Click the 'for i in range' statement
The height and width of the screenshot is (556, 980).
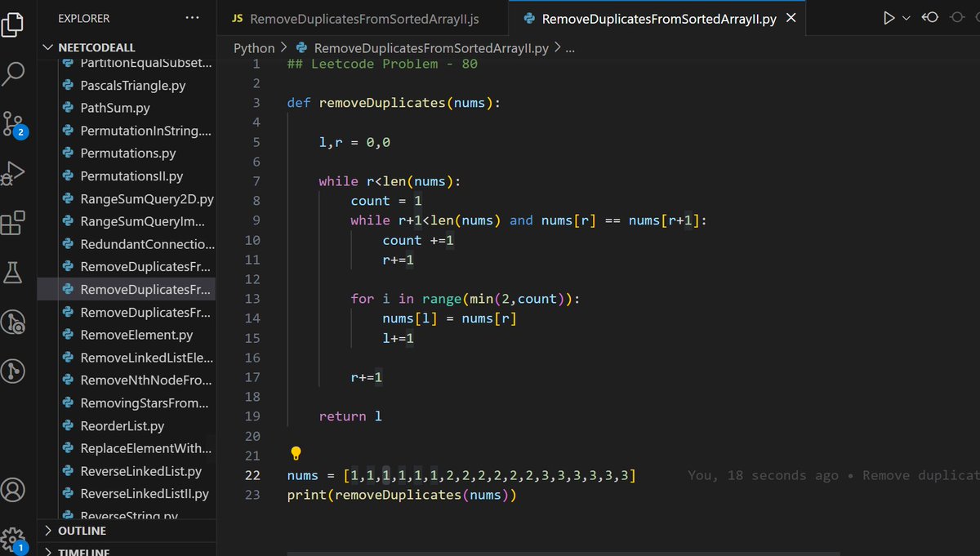pyautogui.click(x=465, y=299)
